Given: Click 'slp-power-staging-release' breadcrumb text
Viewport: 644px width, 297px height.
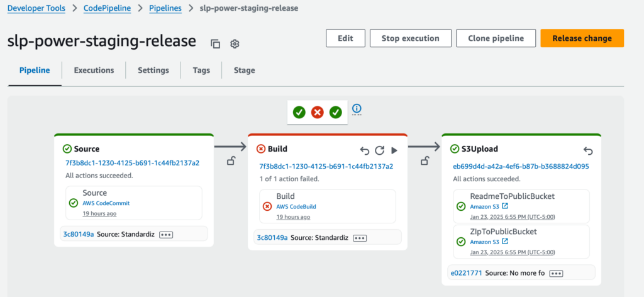Looking at the screenshot, I should coord(249,8).
